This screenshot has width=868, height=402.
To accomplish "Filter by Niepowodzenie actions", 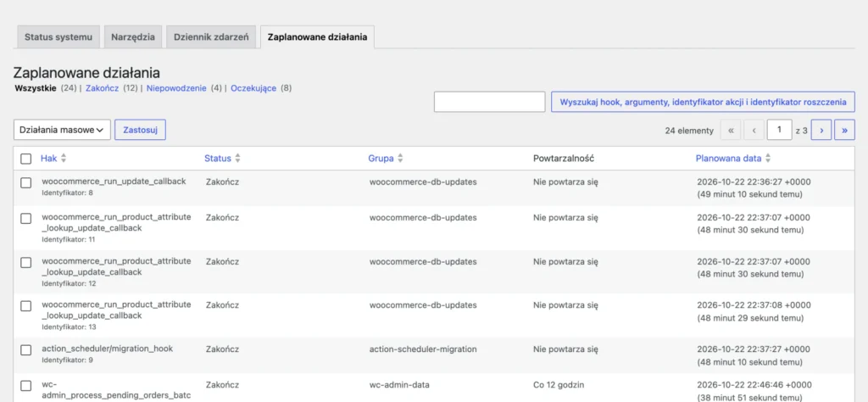I will coord(176,88).
